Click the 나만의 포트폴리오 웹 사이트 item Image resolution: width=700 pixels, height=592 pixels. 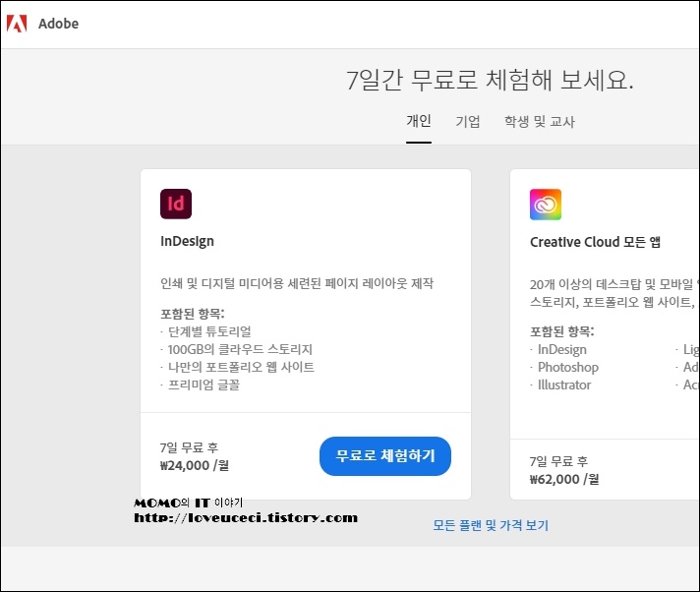tap(241, 367)
